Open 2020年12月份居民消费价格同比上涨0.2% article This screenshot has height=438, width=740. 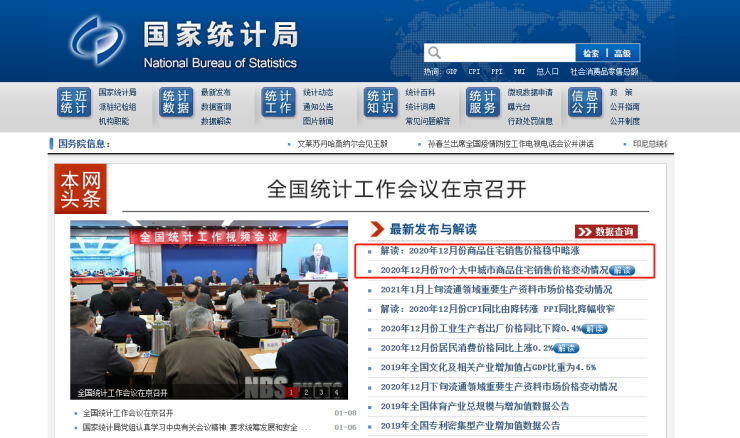pyautogui.click(x=466, y=348)
